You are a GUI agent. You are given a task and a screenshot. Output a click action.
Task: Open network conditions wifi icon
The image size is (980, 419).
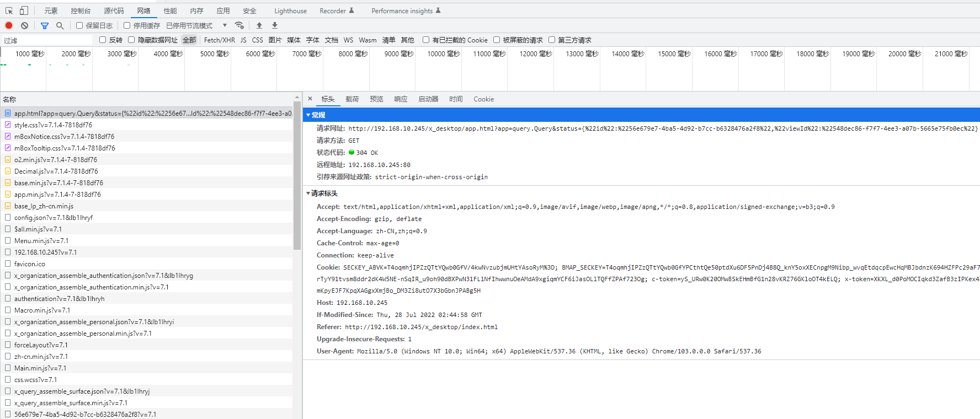click(x=239, y=25)
